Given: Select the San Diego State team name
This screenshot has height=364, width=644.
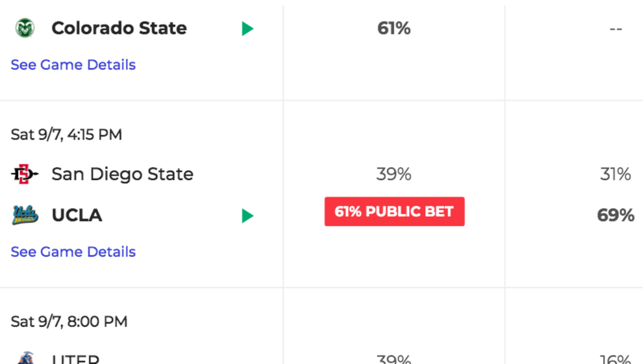Looking at the screenshot, I should (x=123, y=174).
